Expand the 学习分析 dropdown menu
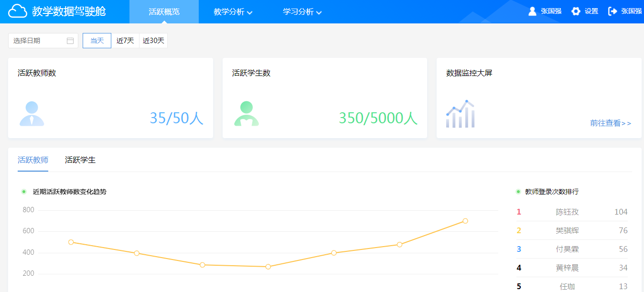 [x=302, y=12]
